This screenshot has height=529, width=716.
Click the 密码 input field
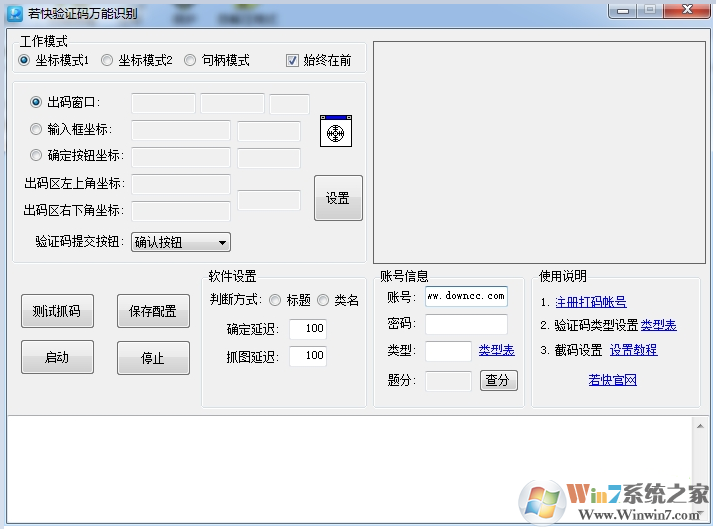click(466, 324)
